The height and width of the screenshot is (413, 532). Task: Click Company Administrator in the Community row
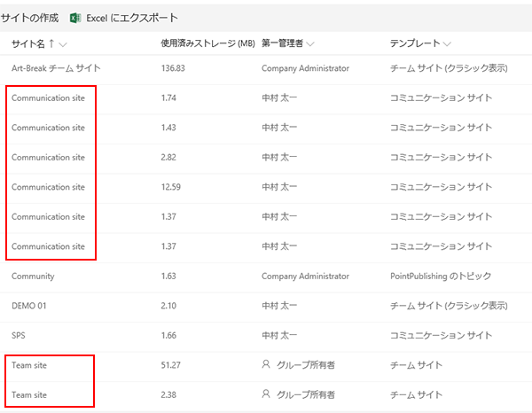click(305, 277)
